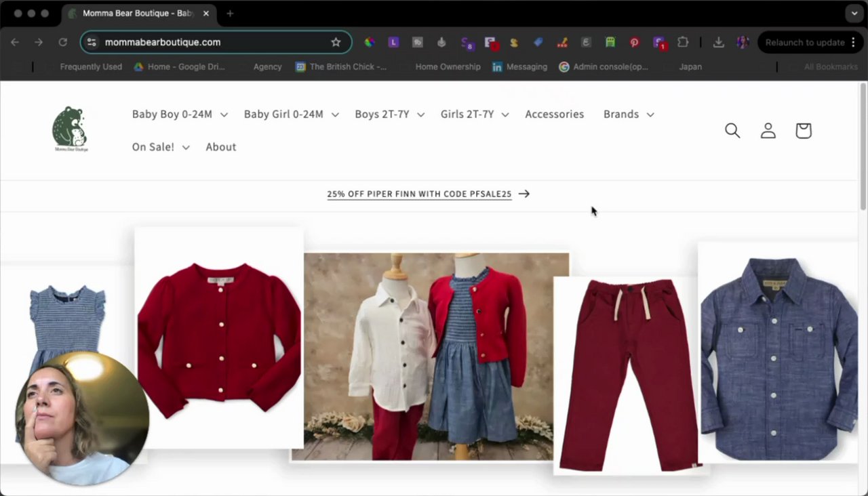
Task: Click the address bar URL field
Action: [216, 42]
